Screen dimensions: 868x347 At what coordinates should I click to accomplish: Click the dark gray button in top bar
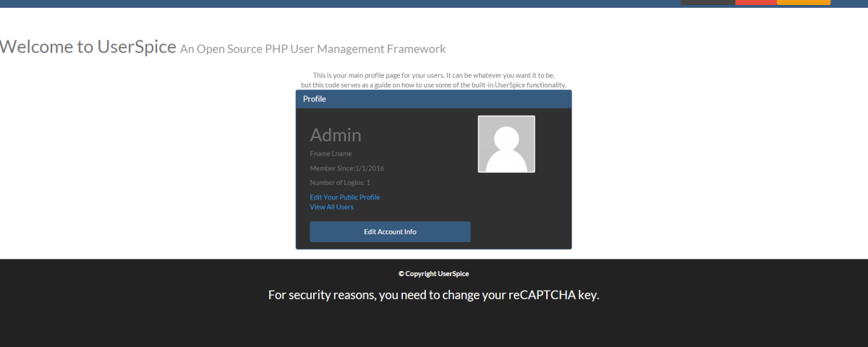point(707,2)
